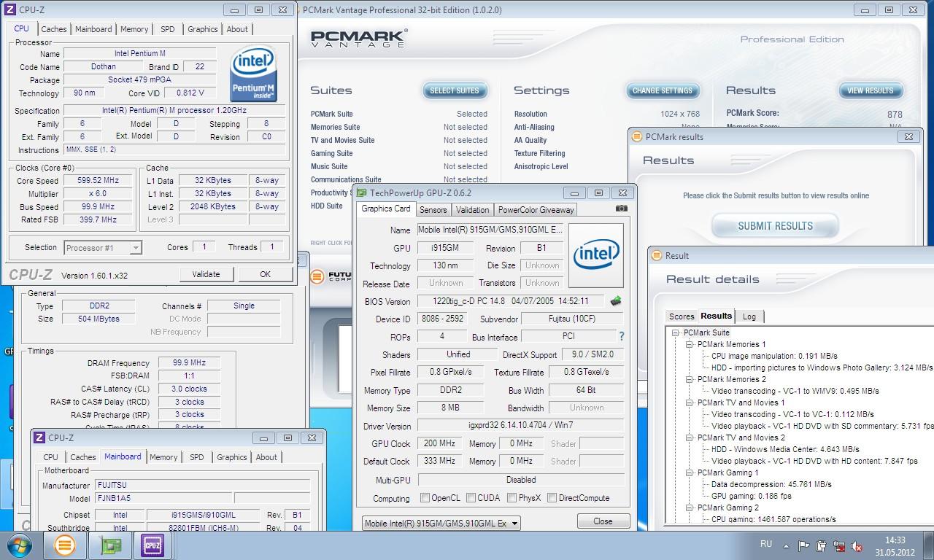Show hidden tray icons arrow

786,545
